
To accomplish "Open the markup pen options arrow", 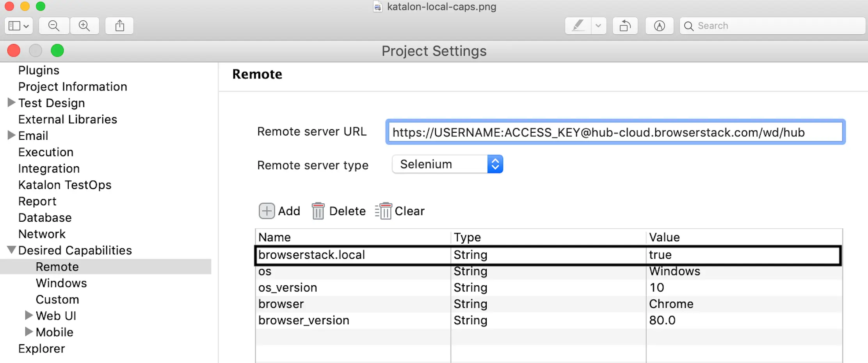I will click(x=598, y=26).
